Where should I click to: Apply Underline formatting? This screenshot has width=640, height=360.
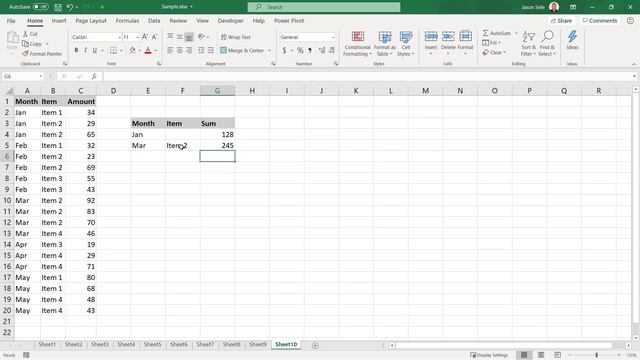[x=95, y=50]
